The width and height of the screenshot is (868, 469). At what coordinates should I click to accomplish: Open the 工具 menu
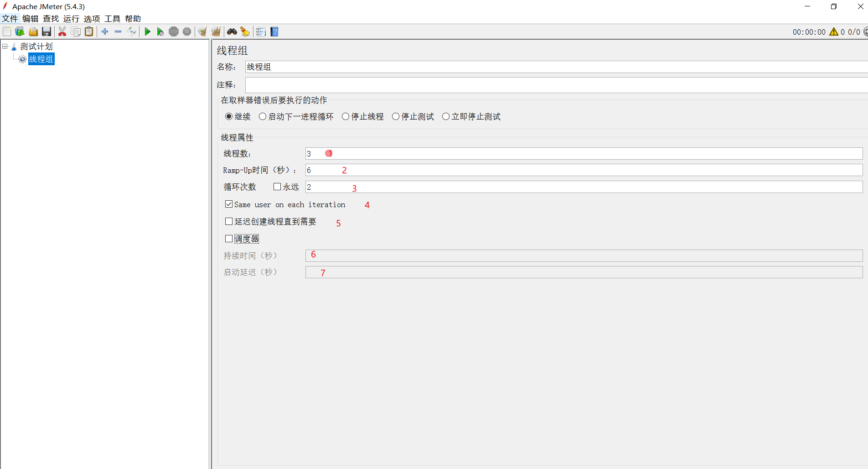tap(112, 19)
